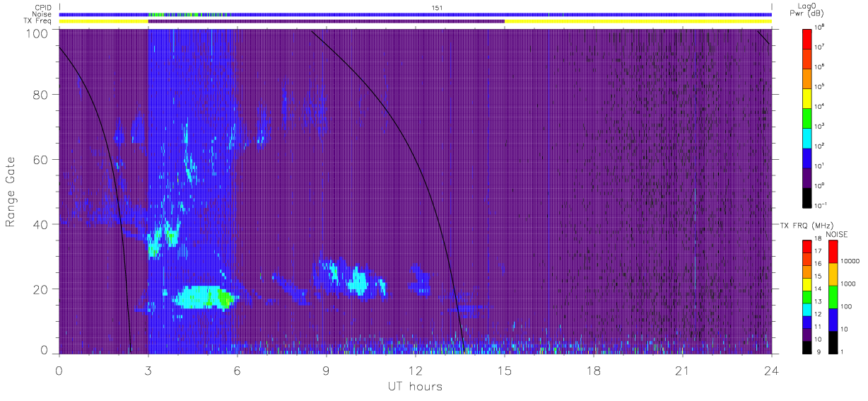Click noise legend label '1000'

848,284
